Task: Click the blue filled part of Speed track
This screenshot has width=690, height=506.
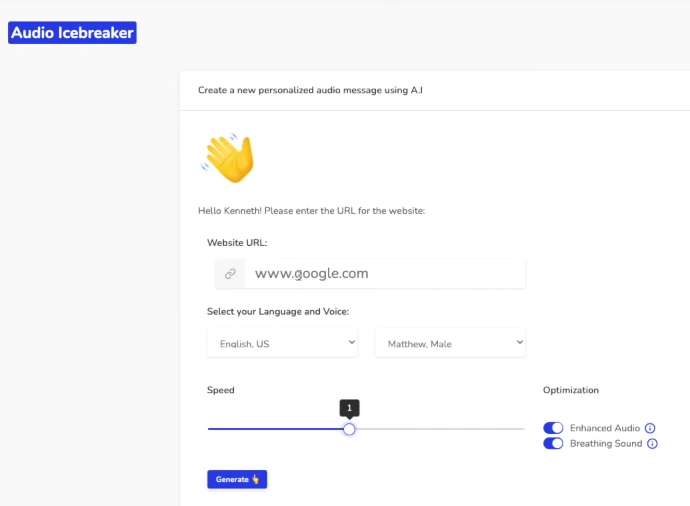Action: coord(275,429)
